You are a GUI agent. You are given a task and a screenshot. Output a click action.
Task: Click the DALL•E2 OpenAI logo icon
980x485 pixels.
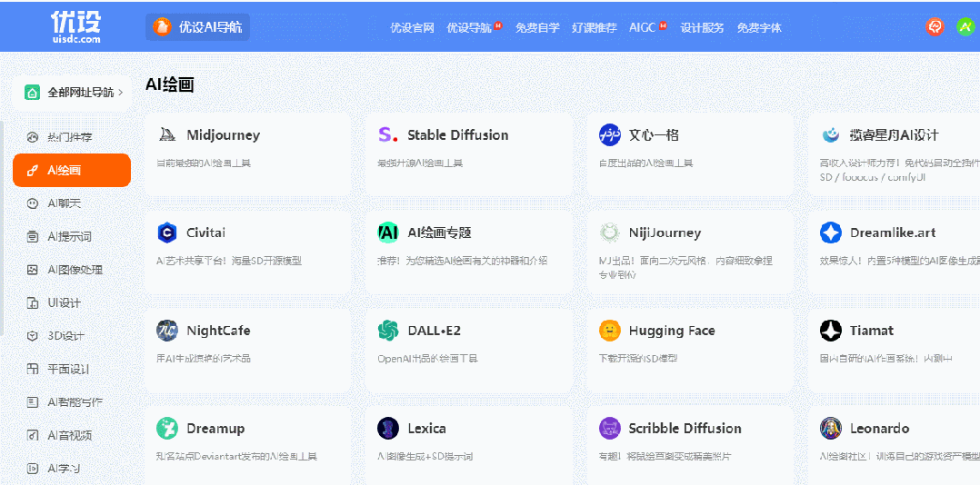(388, 331)
